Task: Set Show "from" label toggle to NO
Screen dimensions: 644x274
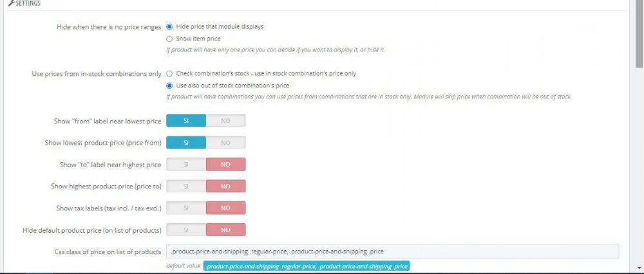Action: [225, 120]
